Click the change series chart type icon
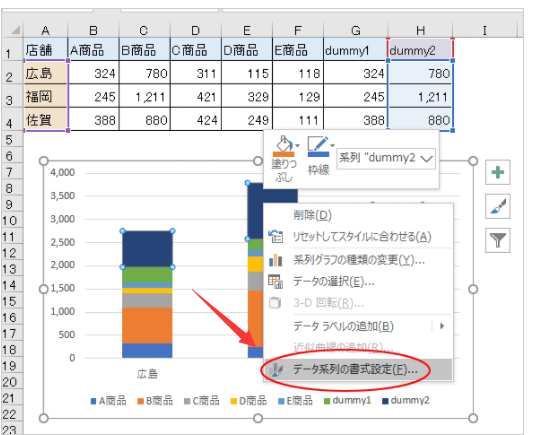 [276, 261]
